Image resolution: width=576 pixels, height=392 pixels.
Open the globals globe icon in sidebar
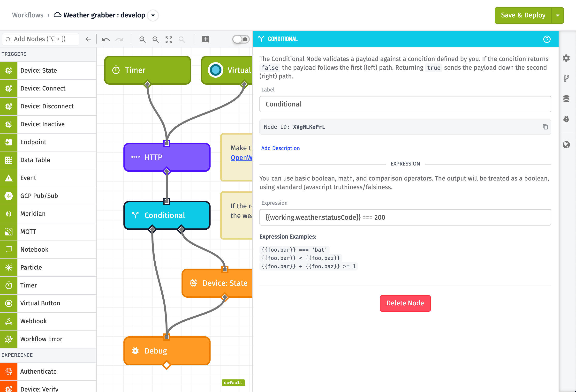[x=566, y=145]
